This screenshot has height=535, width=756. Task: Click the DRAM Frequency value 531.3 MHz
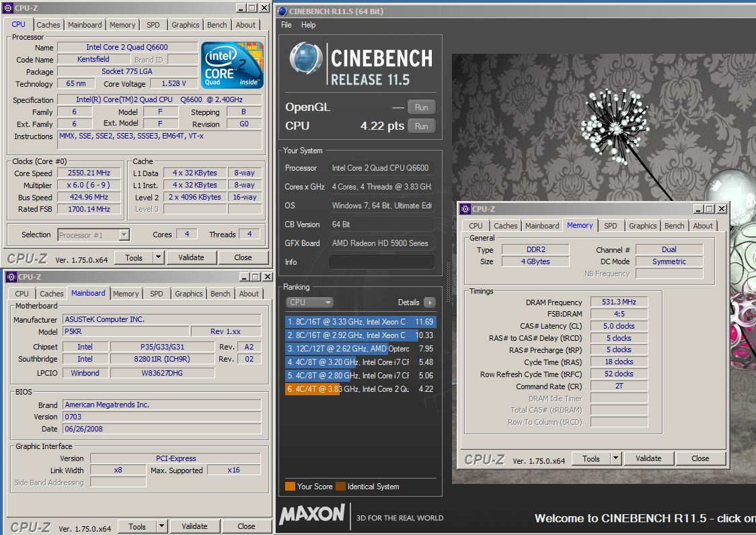(x=619, y=302)
